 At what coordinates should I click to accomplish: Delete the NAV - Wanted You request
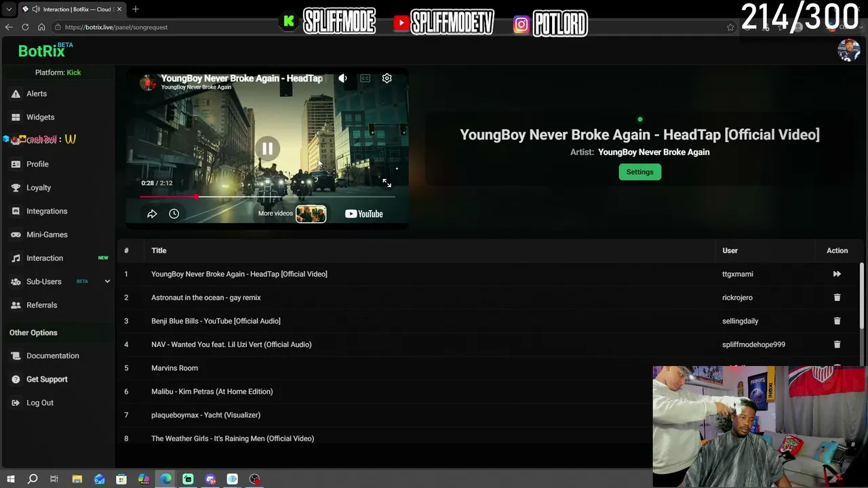(x=837, y=344)
